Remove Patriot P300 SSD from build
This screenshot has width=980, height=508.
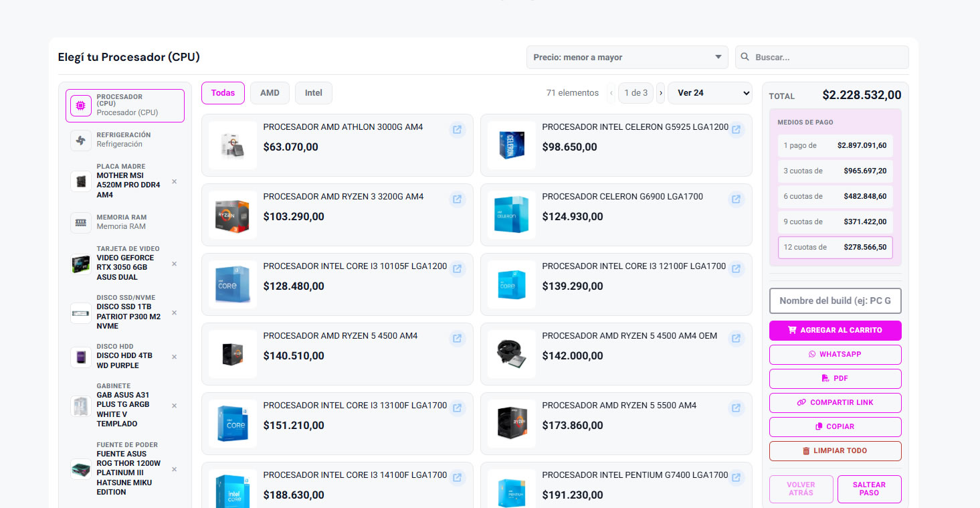tap(175, 313)
